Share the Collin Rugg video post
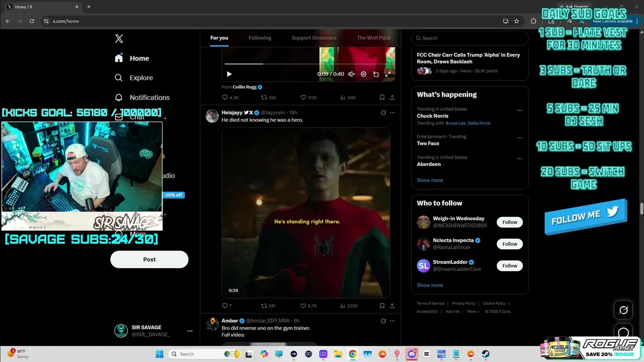Image resolution: width=644 pixels, height=362 pixels. click(x=392, y=98)
